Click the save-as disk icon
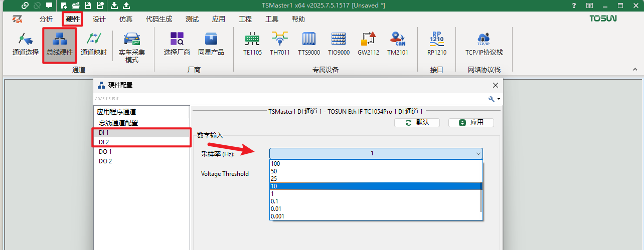This screenshot has height=250, width=644. click(100, 6)
